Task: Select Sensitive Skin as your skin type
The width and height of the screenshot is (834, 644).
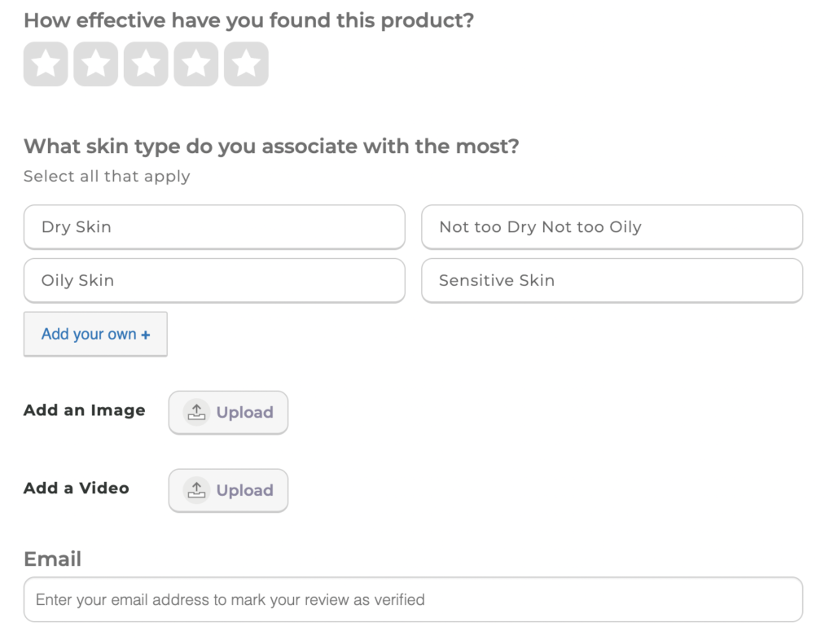Action: click(x=612, y=280)
